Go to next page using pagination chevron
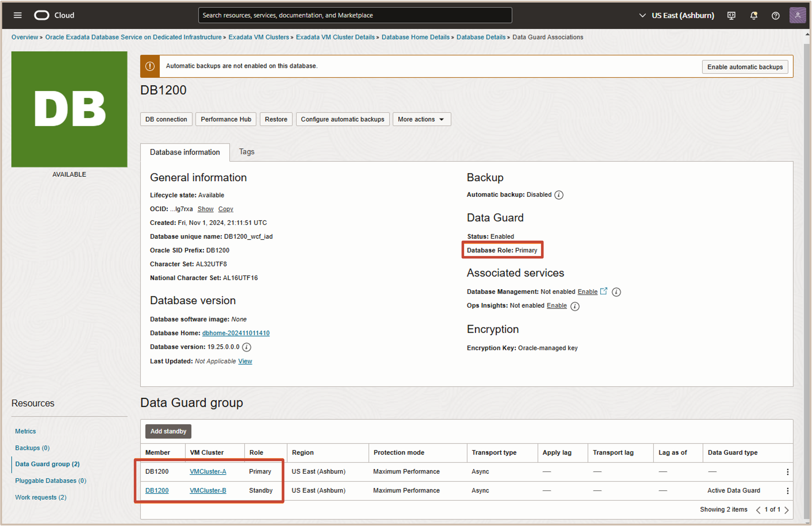812x526 pixels. coord(787,510)
